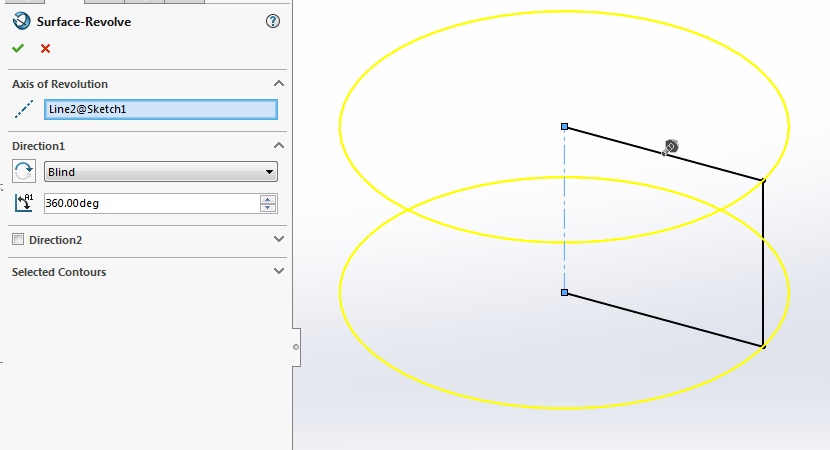Open the Blind revolve type dropdown

(161, 172)
